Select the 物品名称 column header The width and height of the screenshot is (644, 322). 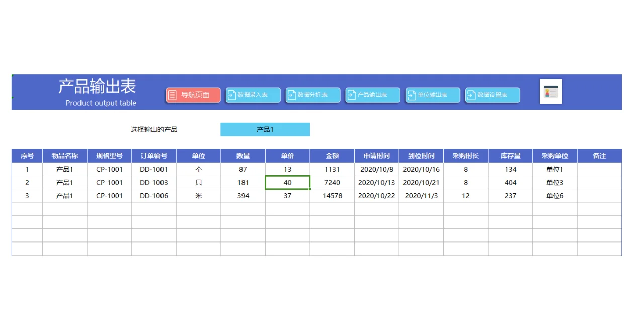65,156
